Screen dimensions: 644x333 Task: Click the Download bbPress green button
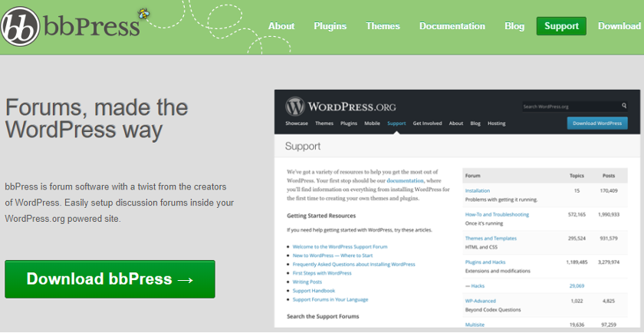110,279
